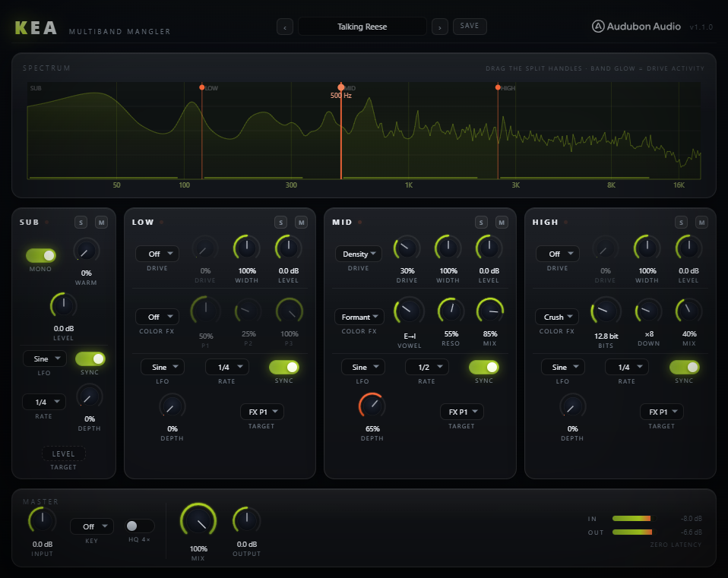Click the MID band DRIVE amount knob
The image size is (728, 578).
[x=407, y=248]
